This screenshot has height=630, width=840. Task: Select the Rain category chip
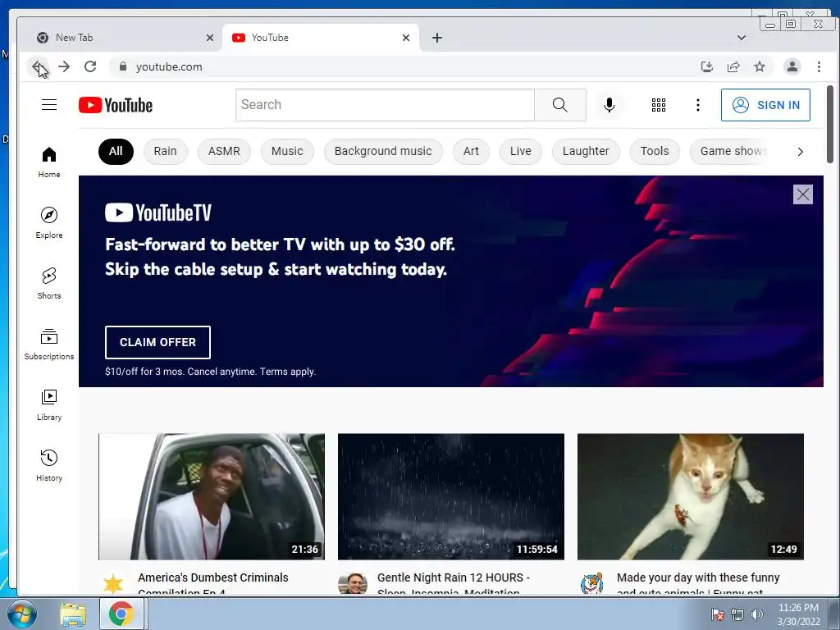click(x=165, y=152)
